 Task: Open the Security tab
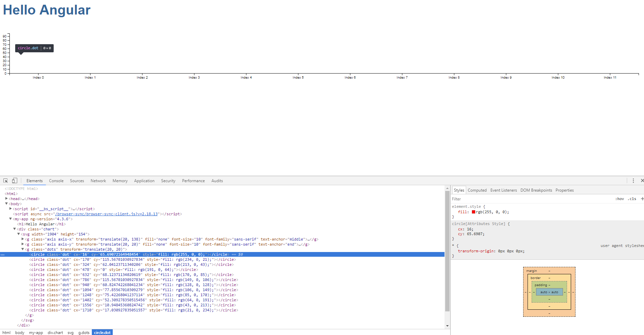[168, 181]
